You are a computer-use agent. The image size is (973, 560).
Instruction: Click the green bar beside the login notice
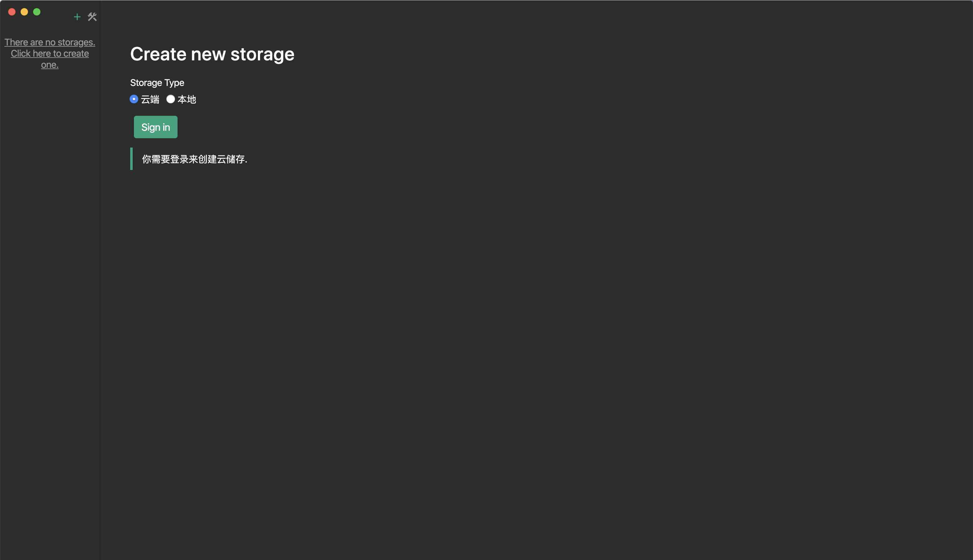click(131, 158)
